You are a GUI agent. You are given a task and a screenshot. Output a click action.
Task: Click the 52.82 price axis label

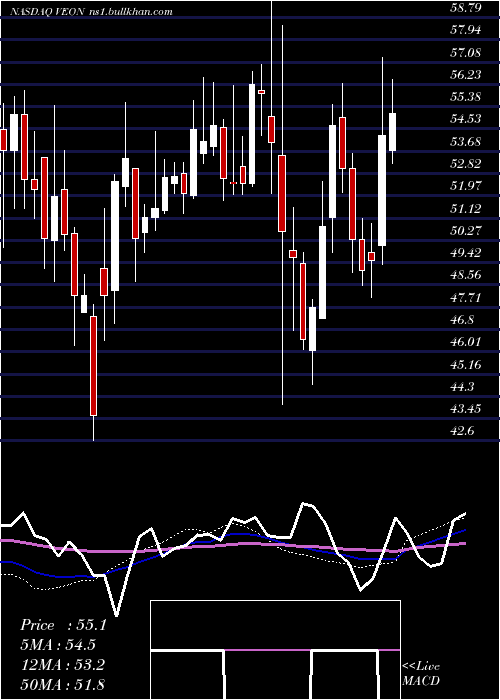(x=466, y=164)
